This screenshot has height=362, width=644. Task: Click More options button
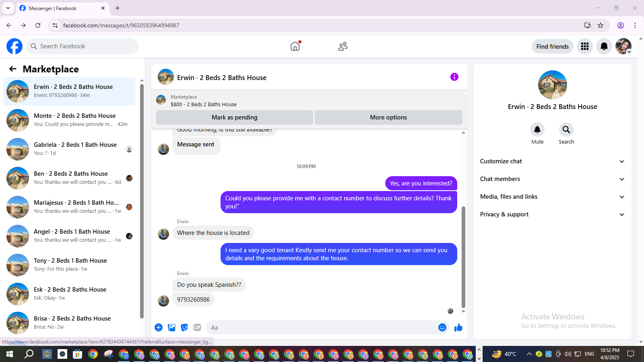click(388, 117)
